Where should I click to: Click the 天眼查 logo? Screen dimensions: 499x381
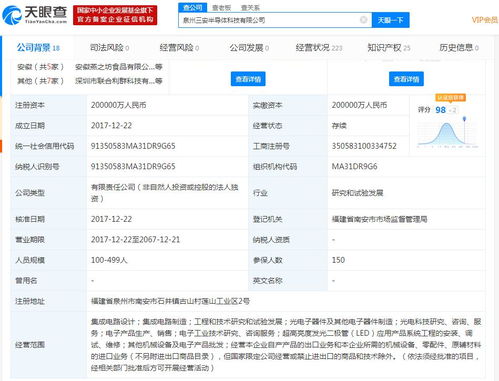click(35, 15)
